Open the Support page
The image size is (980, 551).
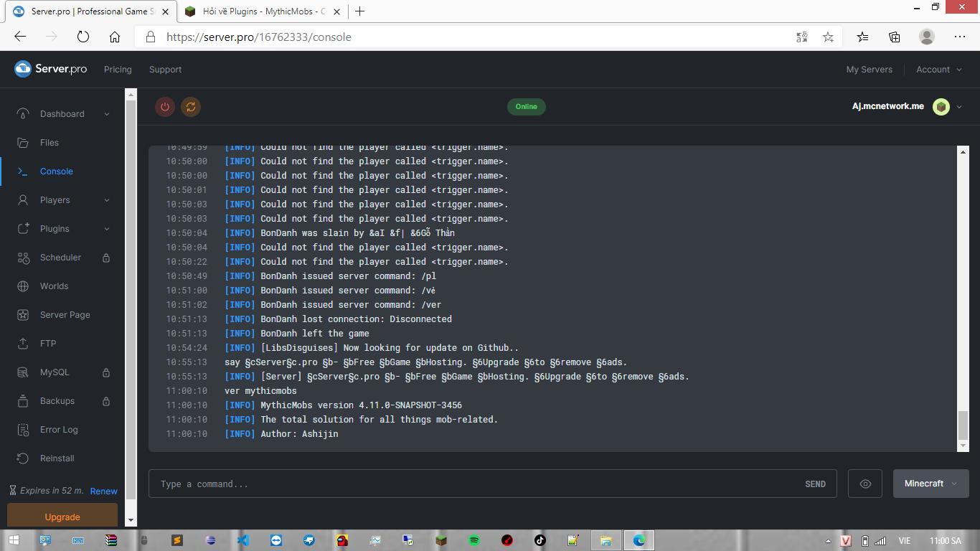pos(165,70)
